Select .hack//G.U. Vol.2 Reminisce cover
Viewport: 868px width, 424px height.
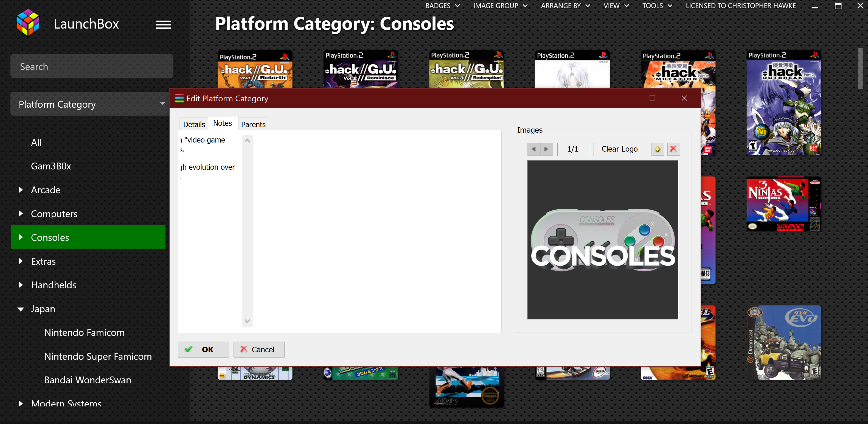click(361, 69)
